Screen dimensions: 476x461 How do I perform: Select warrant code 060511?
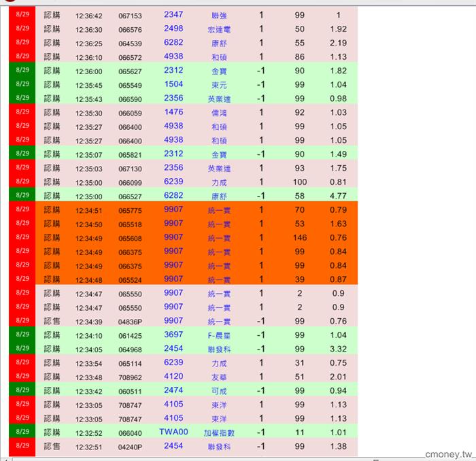130,391
